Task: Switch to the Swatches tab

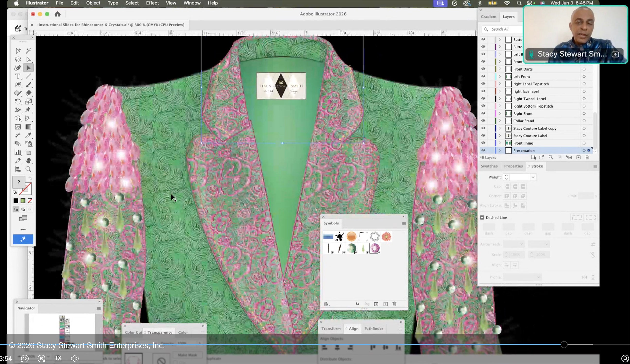Action: pos(489,166)
